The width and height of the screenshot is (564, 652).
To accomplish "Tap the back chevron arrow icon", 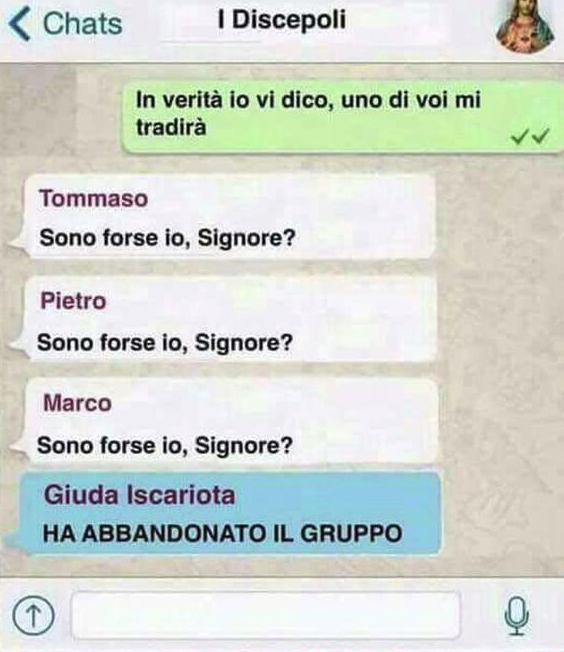I will (19, 25).
